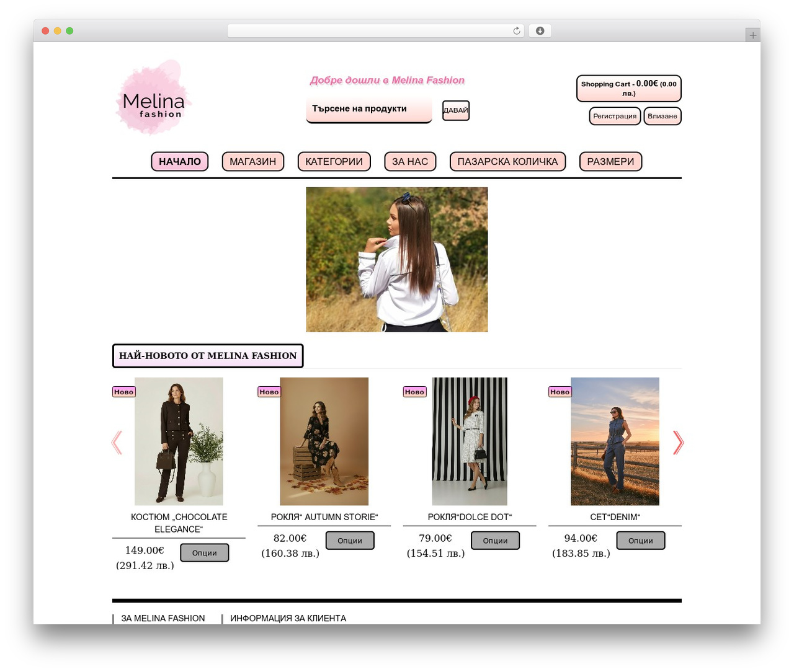Show next products with the right carousel arrow
Viewport: 794px width, 672px height.
(x=678, y=443)
